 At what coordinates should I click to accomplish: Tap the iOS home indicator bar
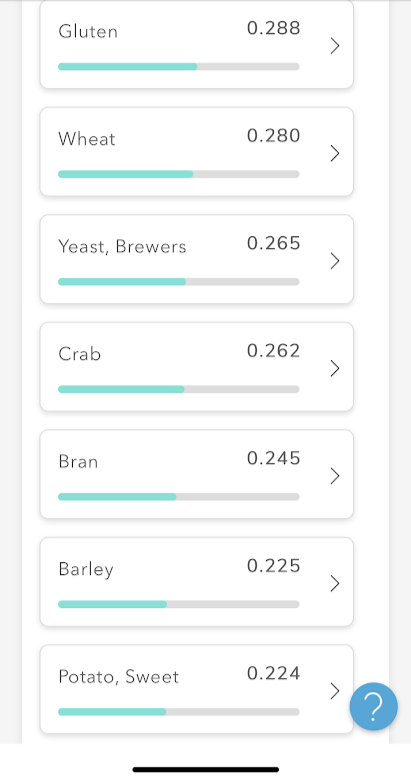pos(205,770)
